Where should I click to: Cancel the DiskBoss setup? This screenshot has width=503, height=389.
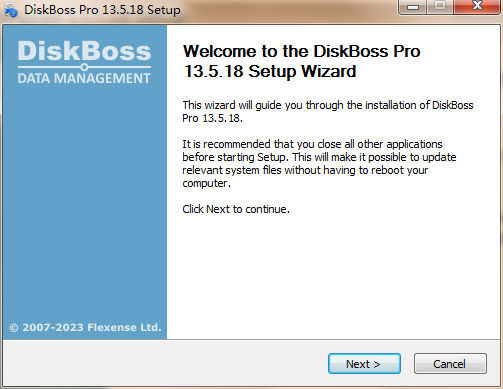[x=450, y=364]
